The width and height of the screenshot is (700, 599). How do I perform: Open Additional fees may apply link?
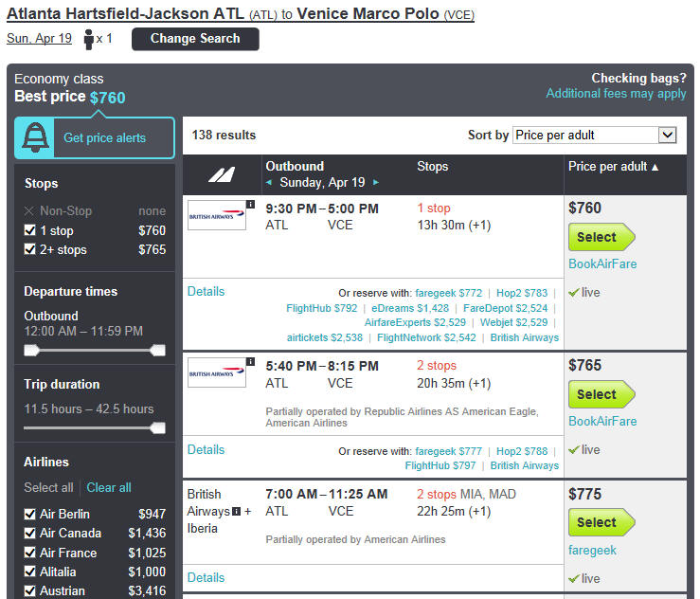616,93
